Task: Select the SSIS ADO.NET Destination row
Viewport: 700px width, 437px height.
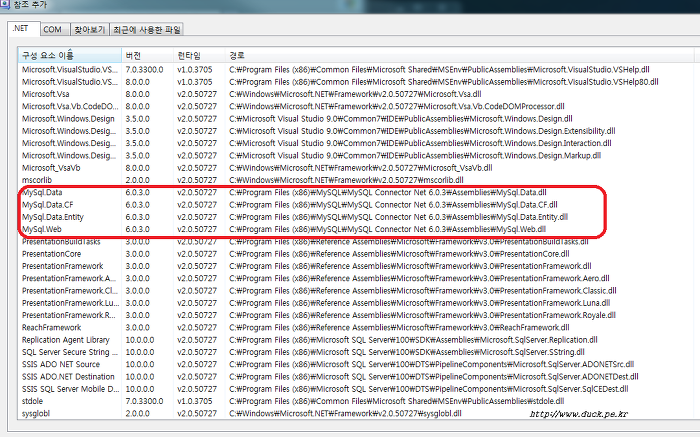Action: [x=357, y=376]
